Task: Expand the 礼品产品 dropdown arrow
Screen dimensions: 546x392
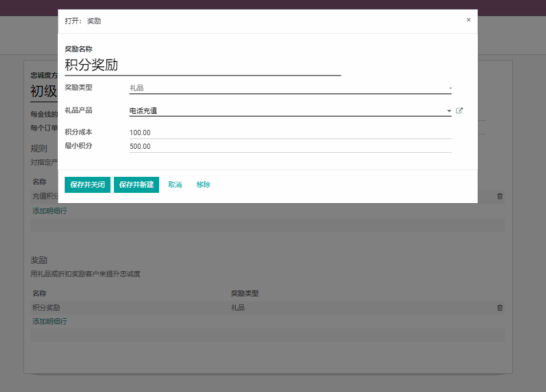Action: [449, 111]
